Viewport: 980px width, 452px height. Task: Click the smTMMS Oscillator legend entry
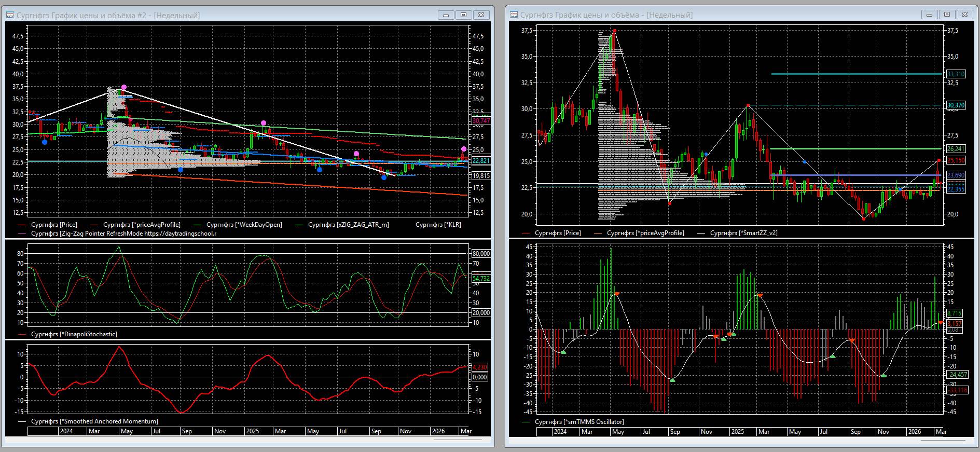pos(579,422)
